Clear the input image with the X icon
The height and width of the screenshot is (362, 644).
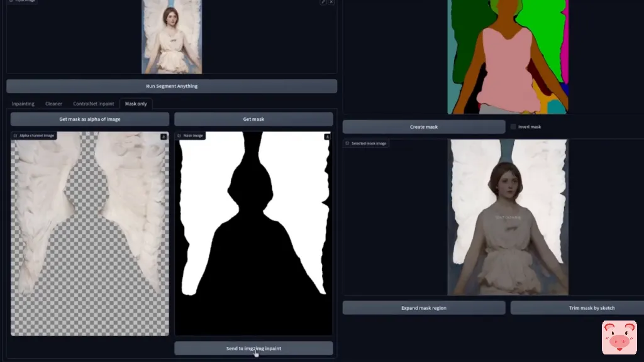(x=331, y=3)
